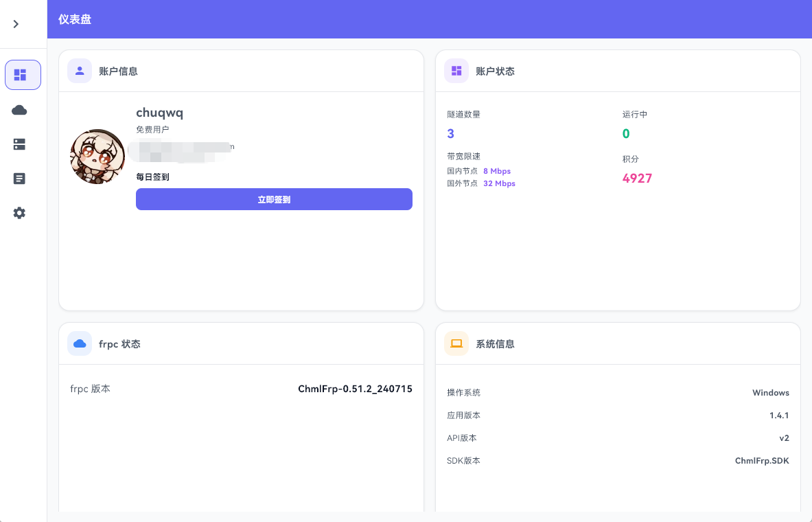The width and height of the screenshot is (812, 522).
Task: Click the ChmlFrp-0.51.2_240715 version text
Action: [355, 389]
